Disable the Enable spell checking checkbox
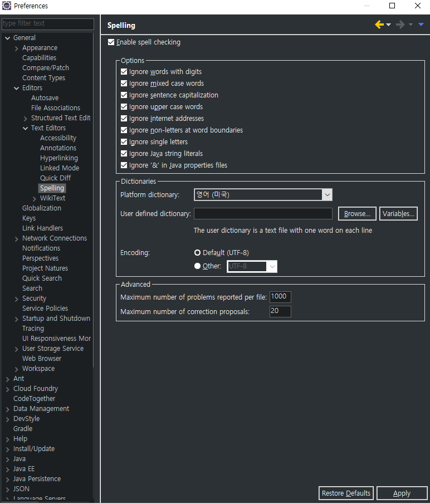Viewport: 430px width, 504px height. [111, 42]
